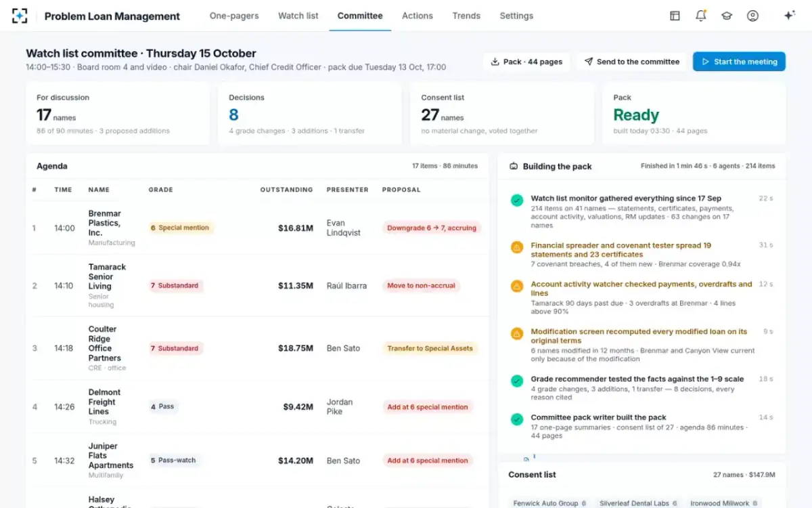This screenshot has height=508, width=812.
Task: Sort by the PROPOSAL column header
Action: (401, 190)
